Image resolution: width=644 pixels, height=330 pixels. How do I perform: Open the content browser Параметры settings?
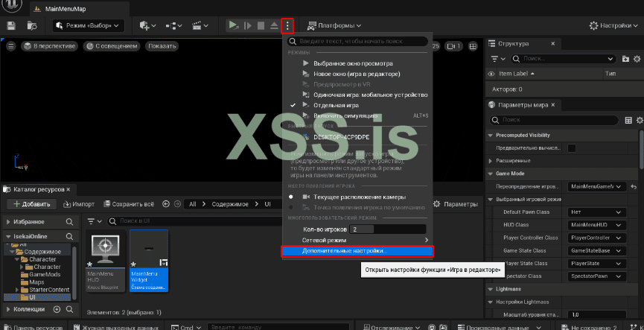point(456,204)
